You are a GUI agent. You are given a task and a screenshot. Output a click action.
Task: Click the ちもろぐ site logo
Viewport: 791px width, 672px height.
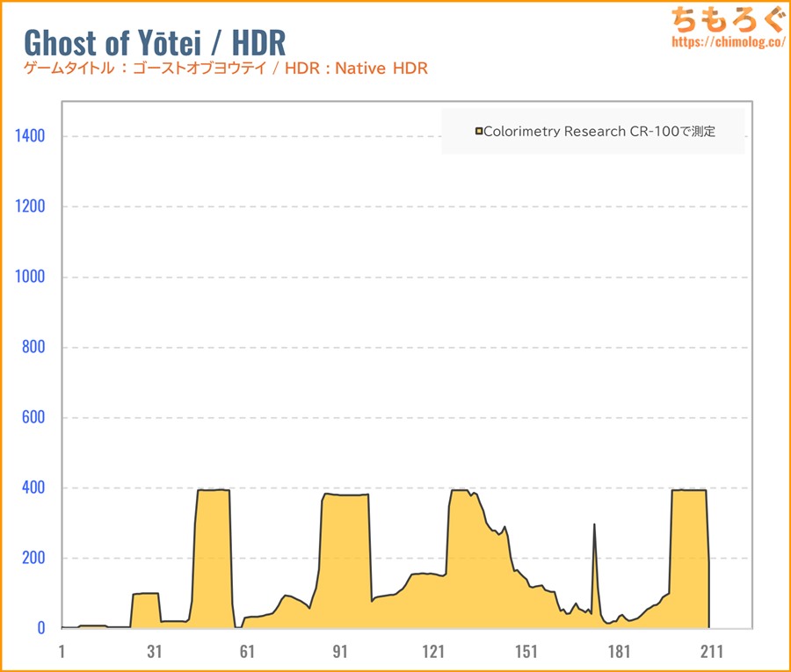pyautogui.click(x=722, y=19)
